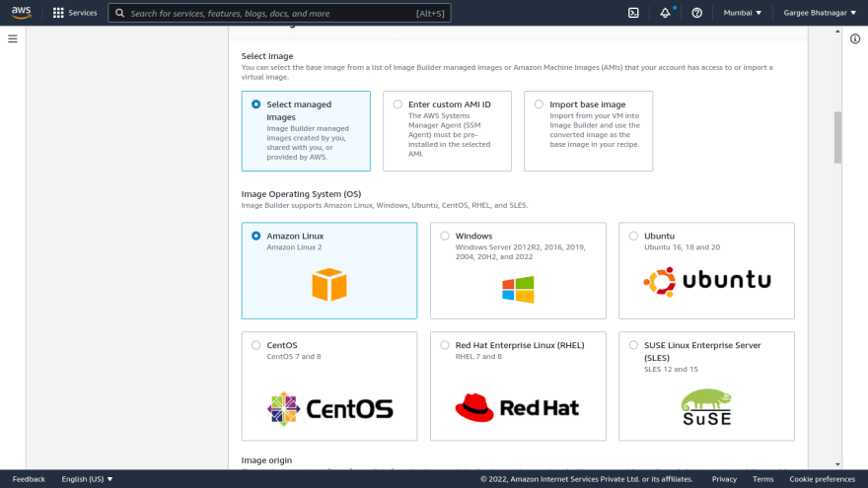
Task: Choose the 'Enter custom AMI ID' option
Action: tap(398, 105)
